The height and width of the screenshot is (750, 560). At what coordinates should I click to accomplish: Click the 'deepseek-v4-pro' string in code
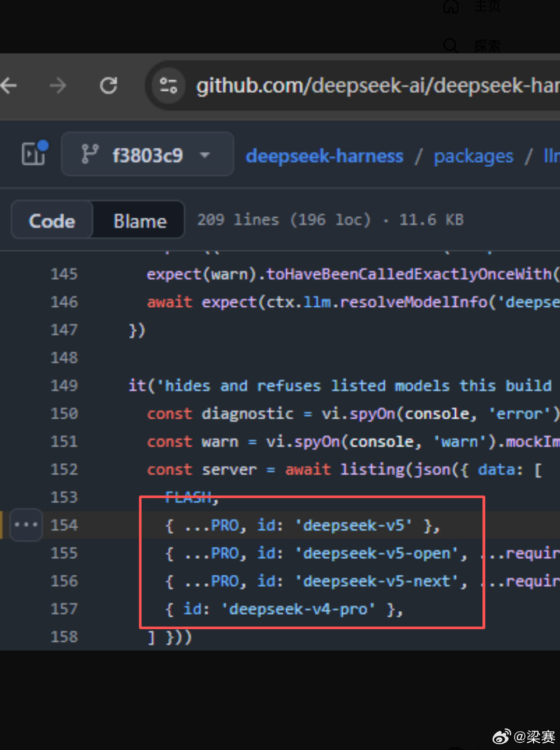pos(298,610)
